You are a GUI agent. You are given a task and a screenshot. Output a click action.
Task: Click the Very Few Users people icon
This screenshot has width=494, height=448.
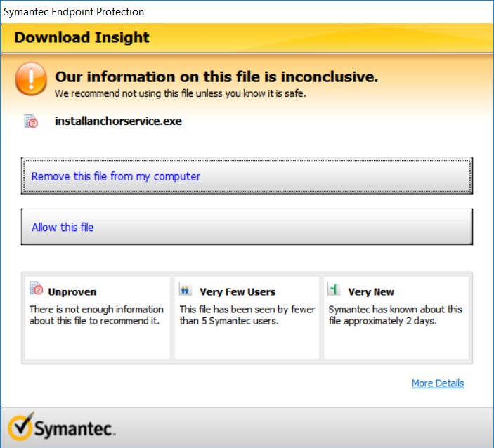coord(186,289)
